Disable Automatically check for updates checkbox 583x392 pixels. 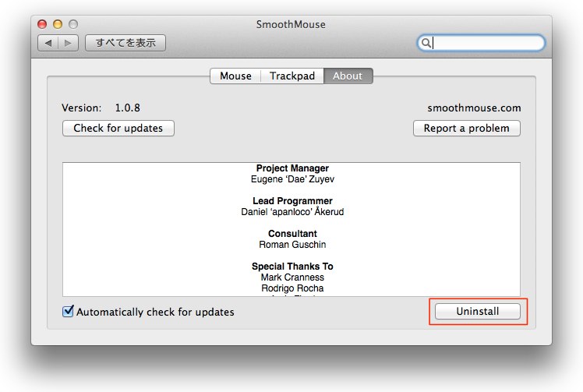[x=68, y=311]
